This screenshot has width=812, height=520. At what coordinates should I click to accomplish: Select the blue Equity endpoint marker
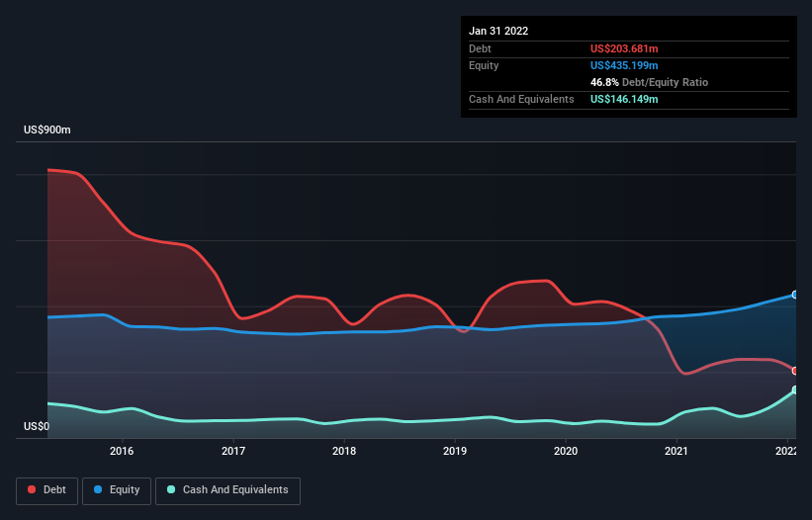[x=795, y=295]
